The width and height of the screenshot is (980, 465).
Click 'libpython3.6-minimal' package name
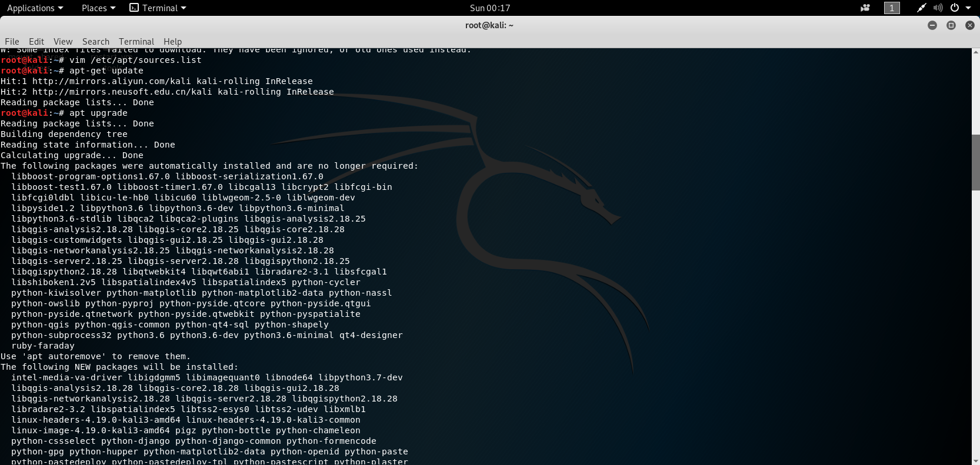(x=292, y=208)
